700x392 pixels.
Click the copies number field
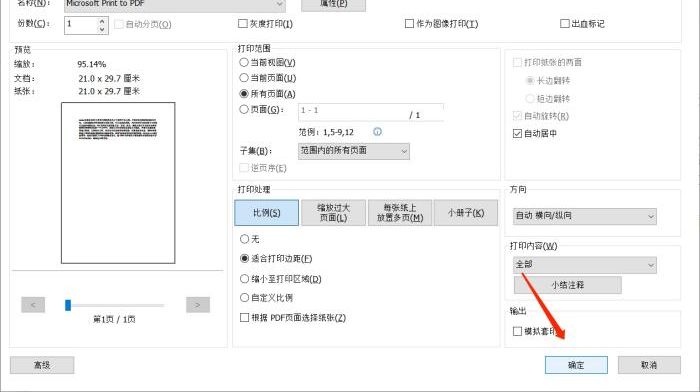click(x=81, y=25)
